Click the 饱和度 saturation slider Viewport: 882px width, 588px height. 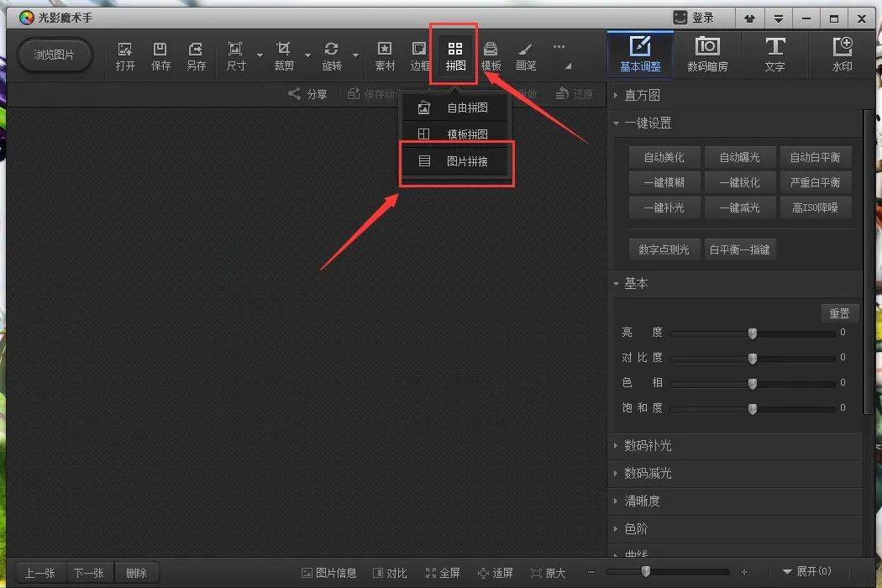pyautogui.click(x=752, y=408)
